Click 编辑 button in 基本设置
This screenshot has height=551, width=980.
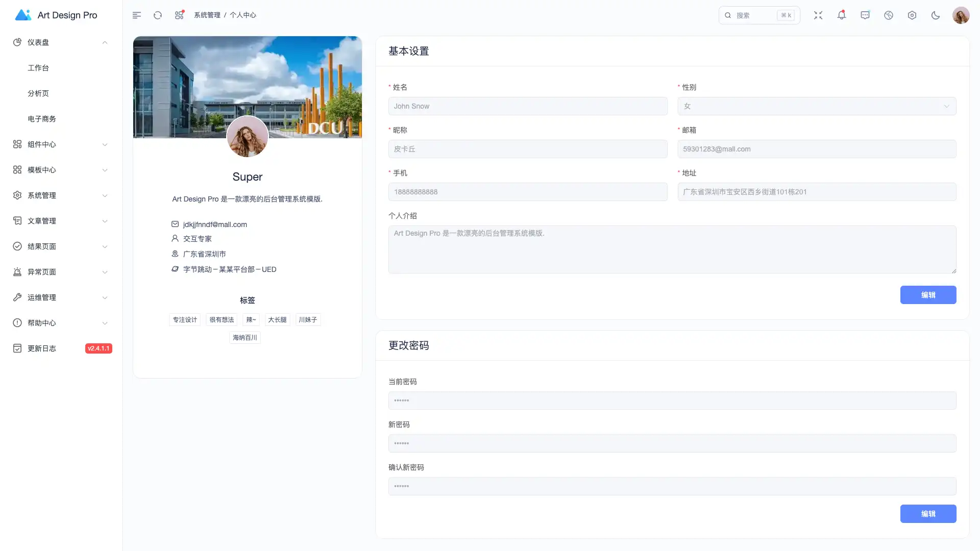928,295
